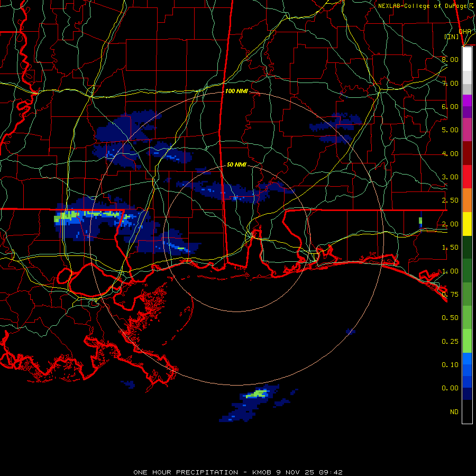Click the 5.00 scale label
The width and height of the screenshot is (476, 476).
pos(450,130)
